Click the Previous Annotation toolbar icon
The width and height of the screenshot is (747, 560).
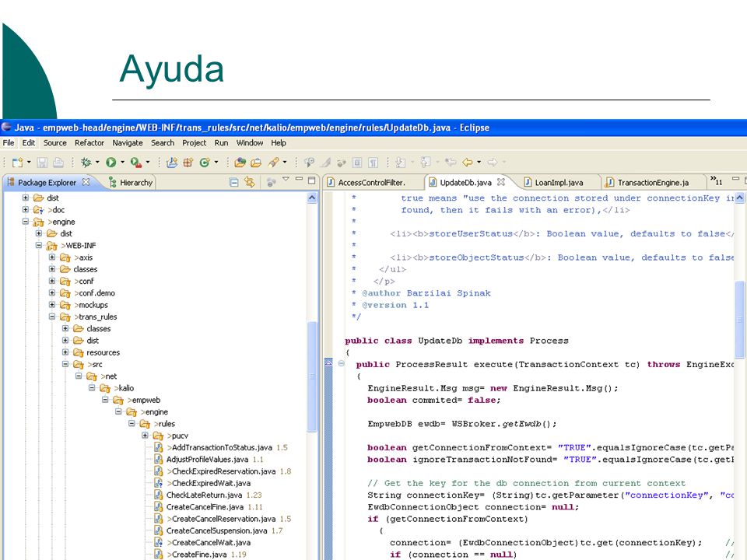[x=426, y=163]
